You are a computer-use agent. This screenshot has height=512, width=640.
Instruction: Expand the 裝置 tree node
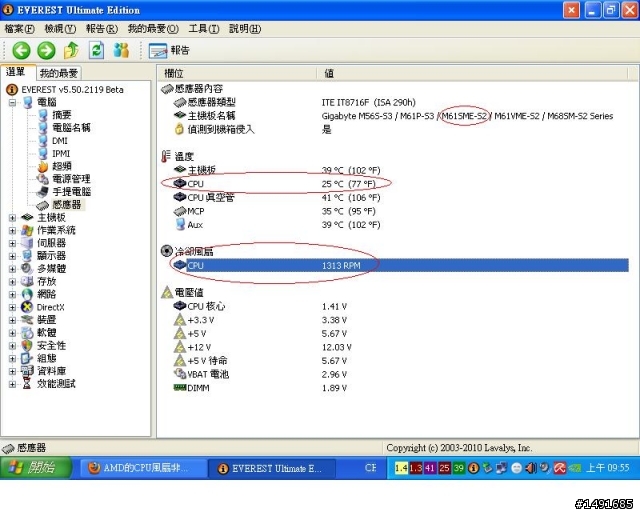coord(12,320)
